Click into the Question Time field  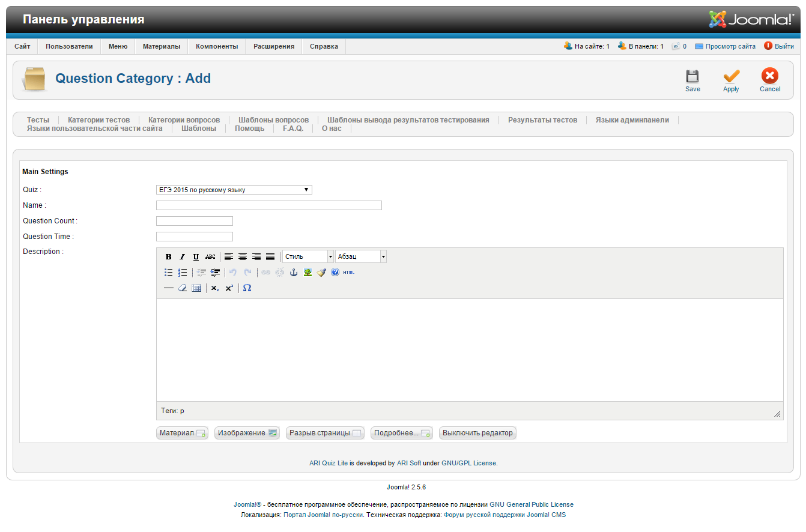click(195, 237)
